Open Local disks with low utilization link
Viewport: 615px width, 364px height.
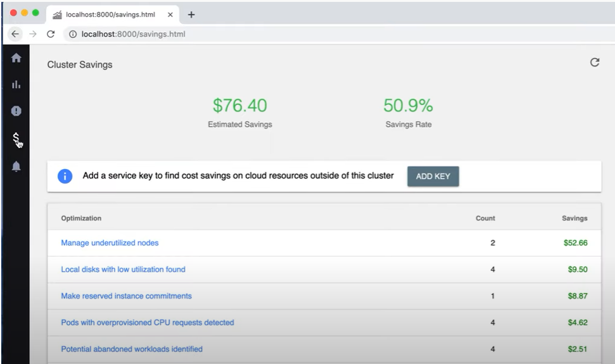[x=123, y=269]
